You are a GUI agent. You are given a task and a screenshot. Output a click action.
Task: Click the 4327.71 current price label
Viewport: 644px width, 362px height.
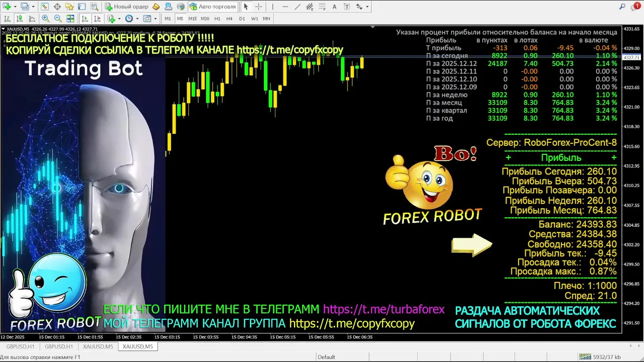[x=632, y=58]
